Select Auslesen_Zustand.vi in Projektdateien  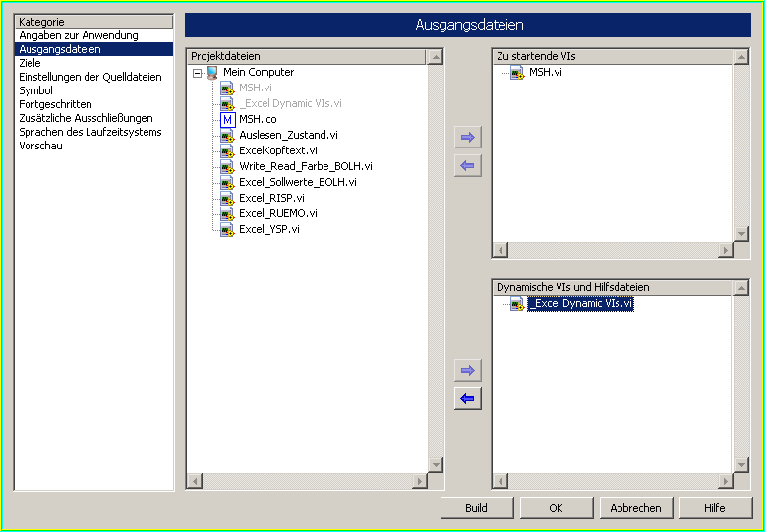288,135
